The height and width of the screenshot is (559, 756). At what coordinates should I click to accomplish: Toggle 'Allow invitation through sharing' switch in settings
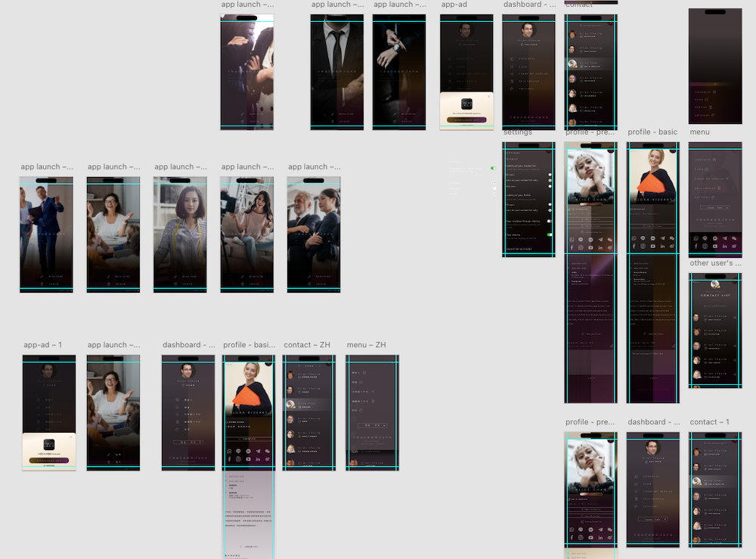pyautogui.click(x=550, y=221)
